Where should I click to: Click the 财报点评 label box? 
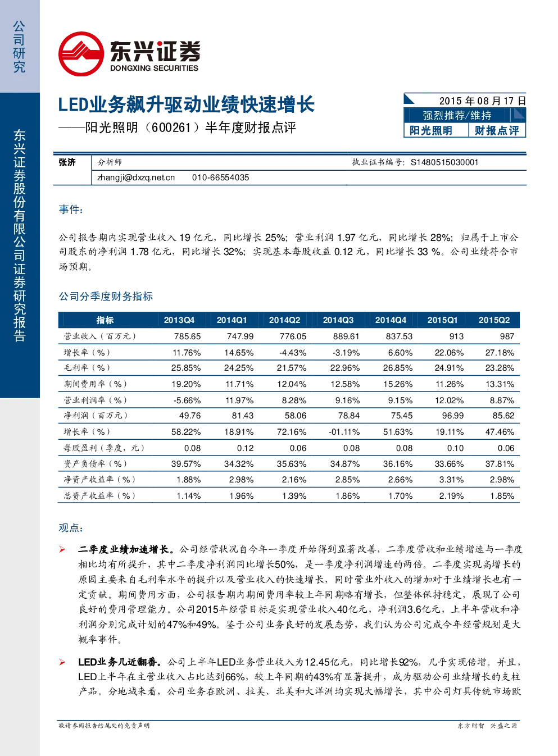pos(497,130)
